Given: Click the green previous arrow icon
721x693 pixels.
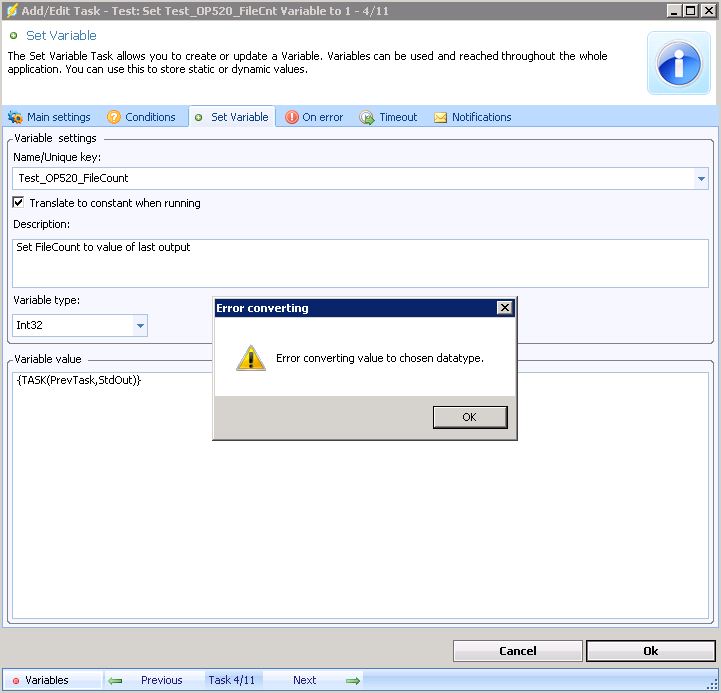Looking at the screenshot, I should click(116, 681).
